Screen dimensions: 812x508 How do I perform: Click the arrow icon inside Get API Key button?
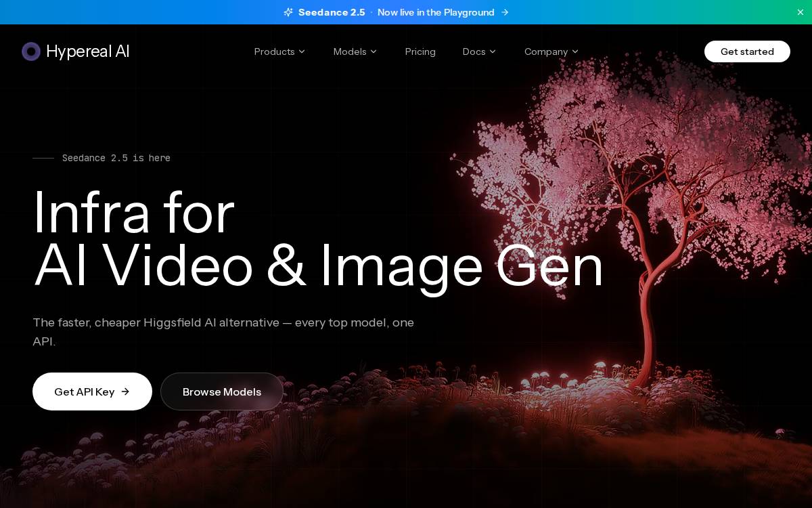[x=125, y=391]
